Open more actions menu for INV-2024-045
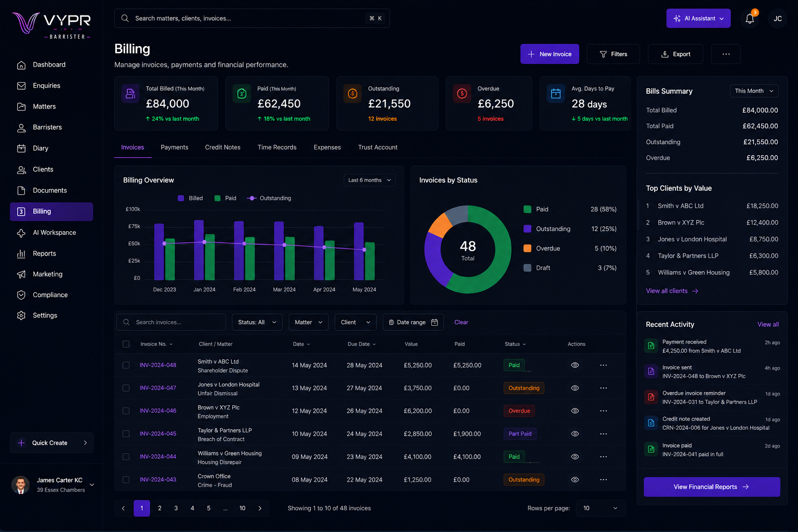 (603, 434)
